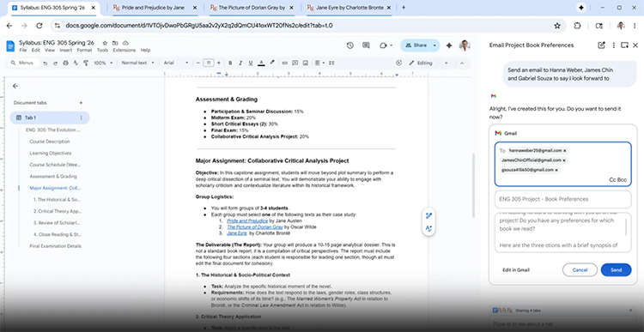Undo the last edit
Image resolution: width=644 pixels, height=332 pixels.
[46, 63]
